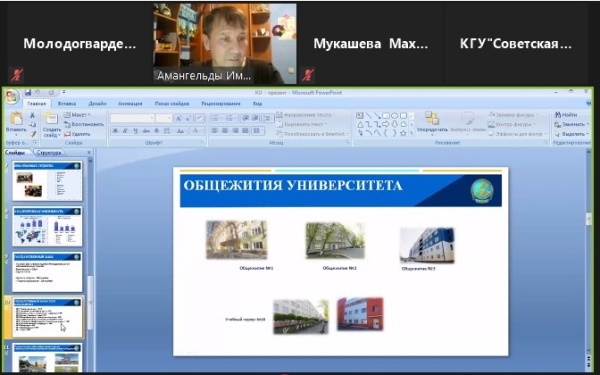This screenshot has height=375, width=600.
Task: Click Эффекты для фигур shape effects
Action: [x=517, y=134]
